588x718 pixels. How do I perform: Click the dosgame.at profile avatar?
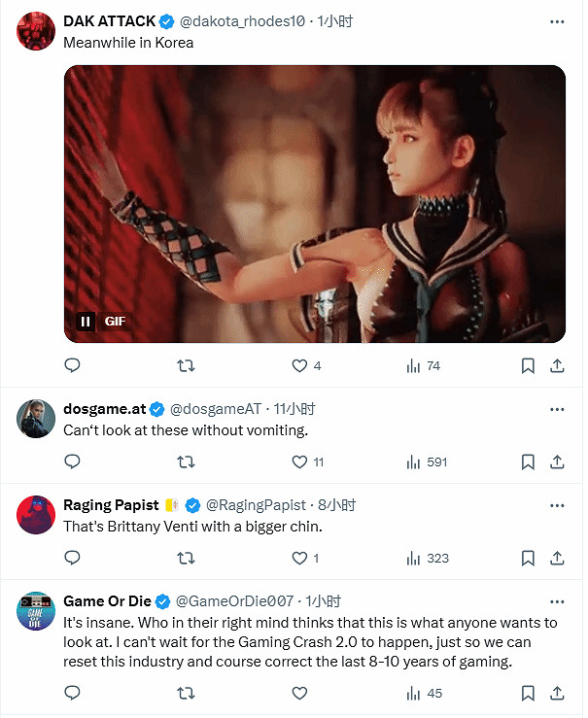point(36,419)
